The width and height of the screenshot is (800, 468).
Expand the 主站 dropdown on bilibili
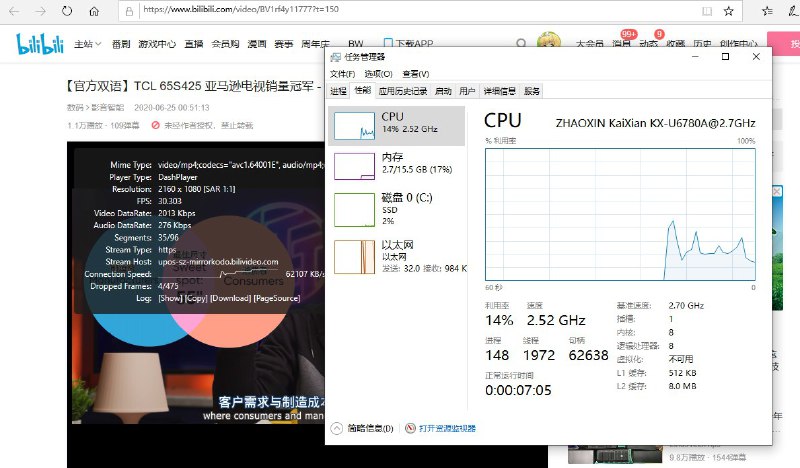coord(87,44)
